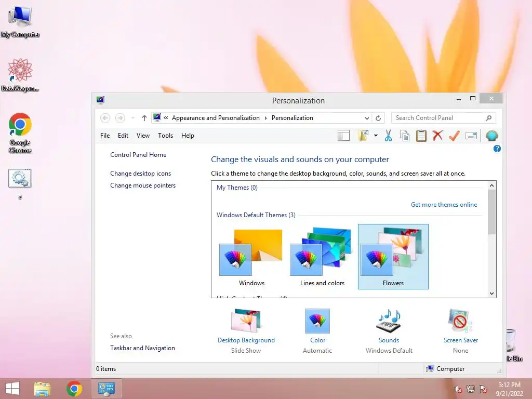Click the theme list scroll down arrow
The height and width of the screenshot is (399, 532).
pos(491,294)
